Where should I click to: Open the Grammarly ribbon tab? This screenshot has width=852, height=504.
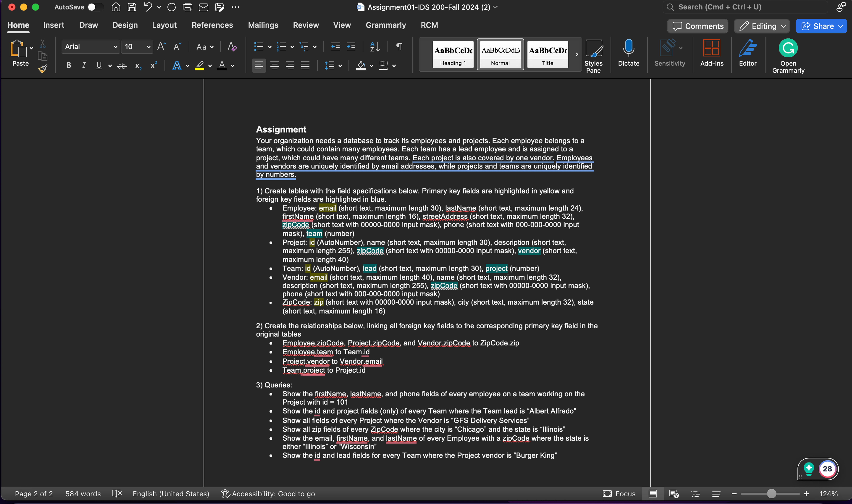385,25
